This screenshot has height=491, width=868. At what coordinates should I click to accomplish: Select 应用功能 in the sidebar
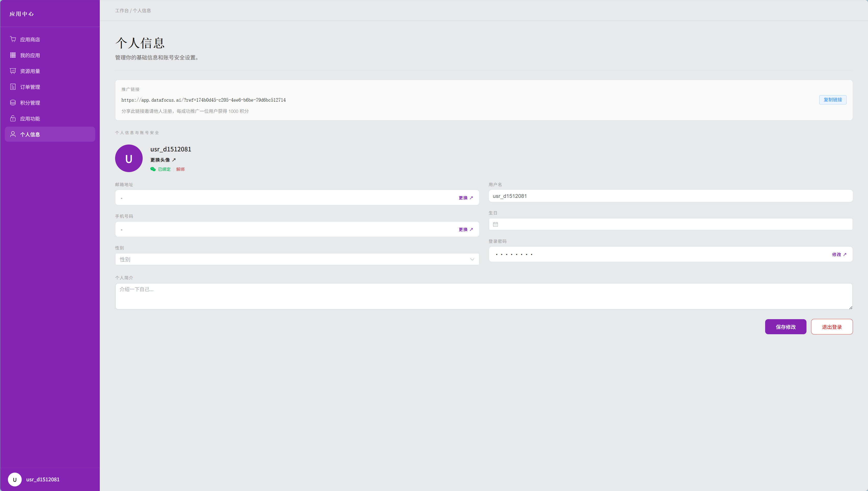(50, 119)
